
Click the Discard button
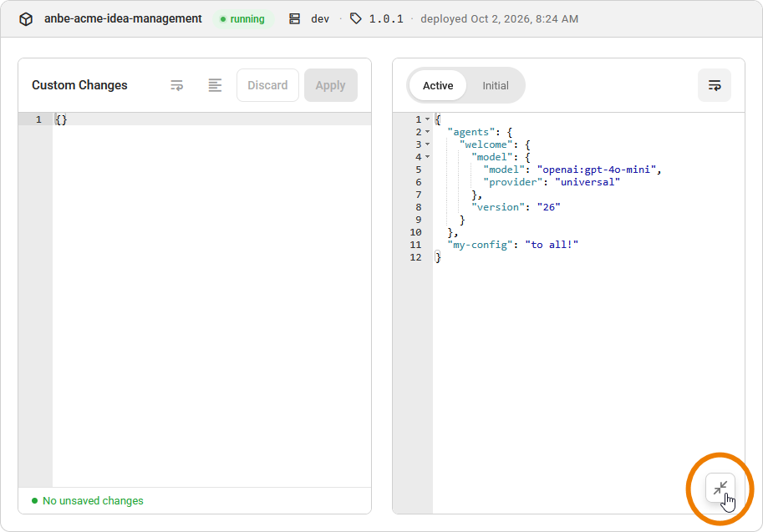point(267,85)
